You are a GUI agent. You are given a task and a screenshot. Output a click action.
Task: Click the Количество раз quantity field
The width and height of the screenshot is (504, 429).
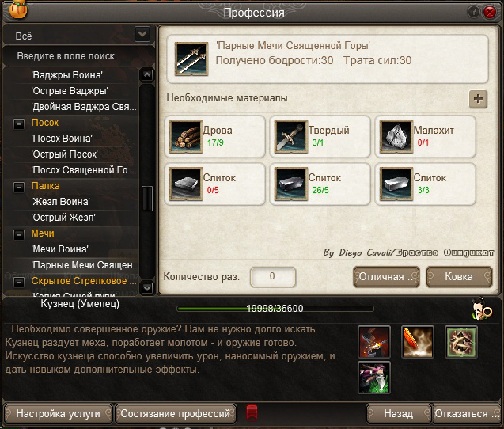(272, 276)
